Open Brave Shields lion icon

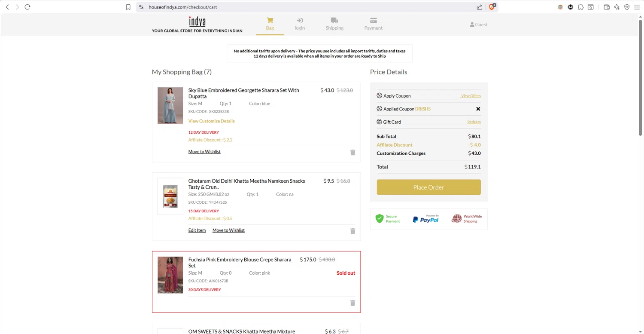coord(492,6)
